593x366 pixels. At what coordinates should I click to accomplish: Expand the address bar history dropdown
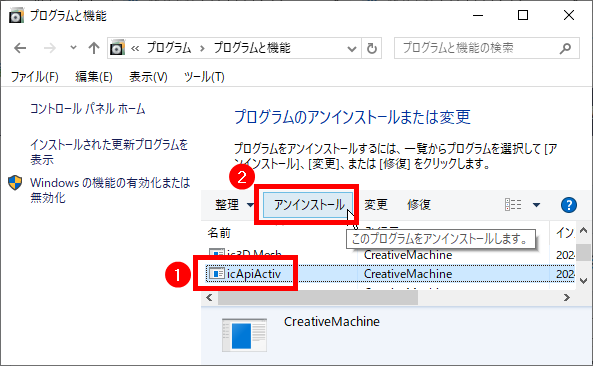tap(352, 48)
